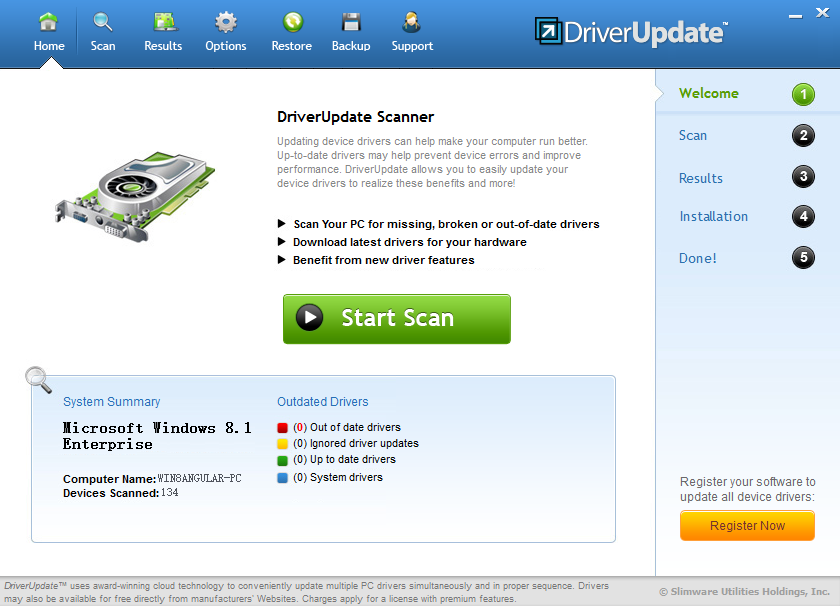Viewport: 840px width, 606px height.
Task: Click '(0) Ignored driver updates' text
Action: [356, 444]
